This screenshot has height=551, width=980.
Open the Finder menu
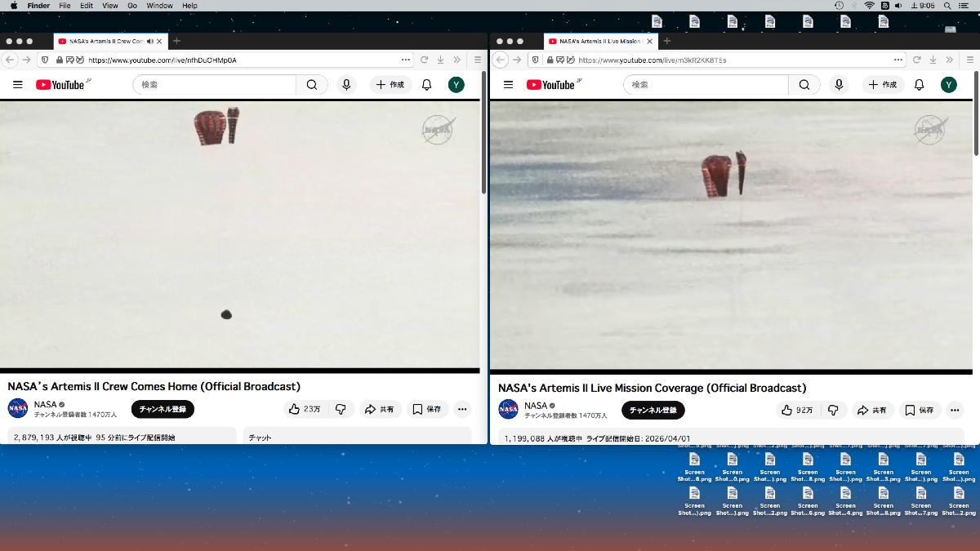[38, 6]
